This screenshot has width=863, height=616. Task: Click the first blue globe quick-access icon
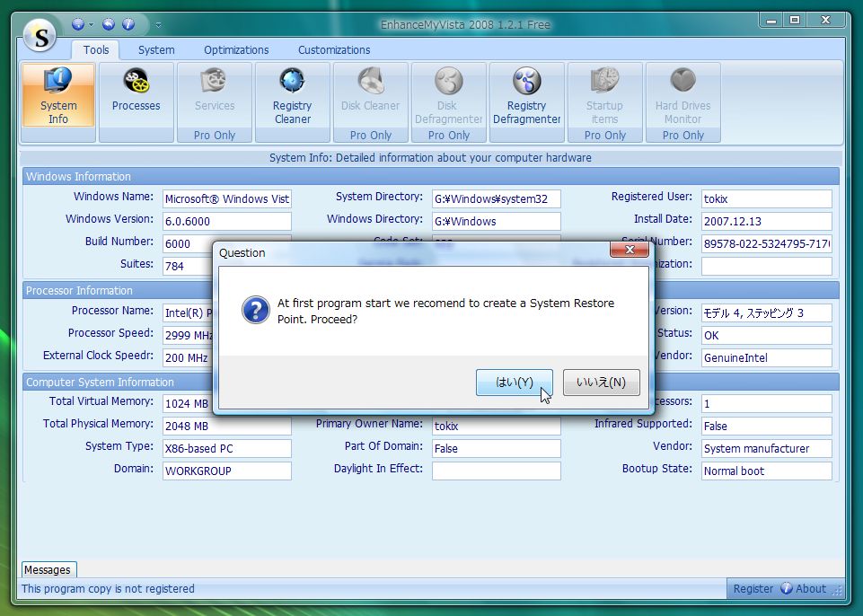point(78,24)
